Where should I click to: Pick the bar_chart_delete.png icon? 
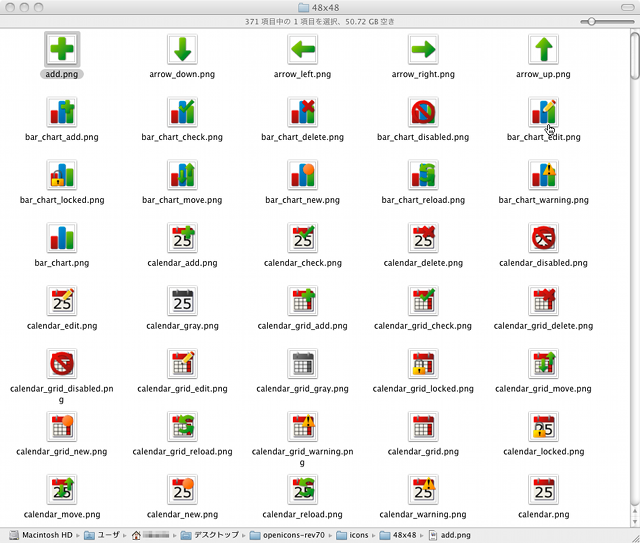(302, 112)
